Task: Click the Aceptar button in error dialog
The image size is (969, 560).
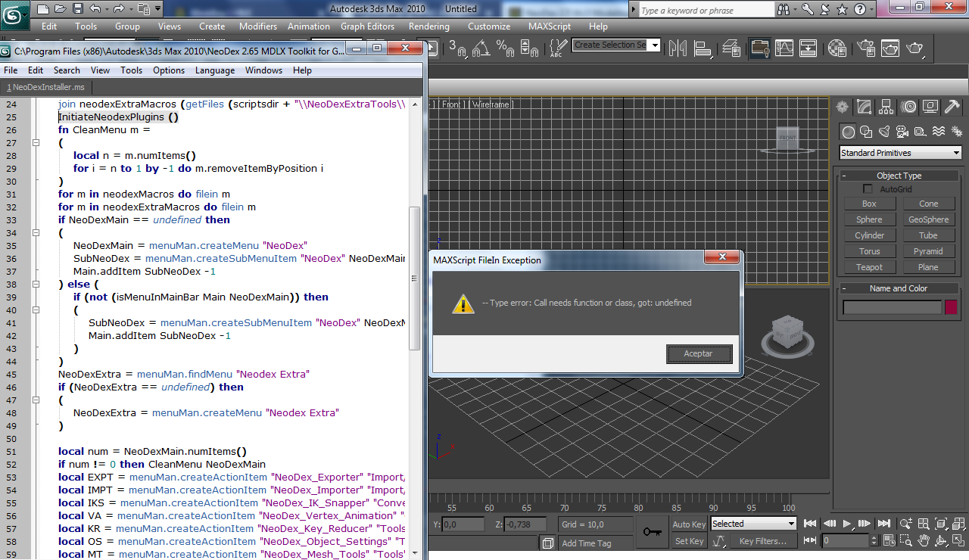Action: click(699, 353)
